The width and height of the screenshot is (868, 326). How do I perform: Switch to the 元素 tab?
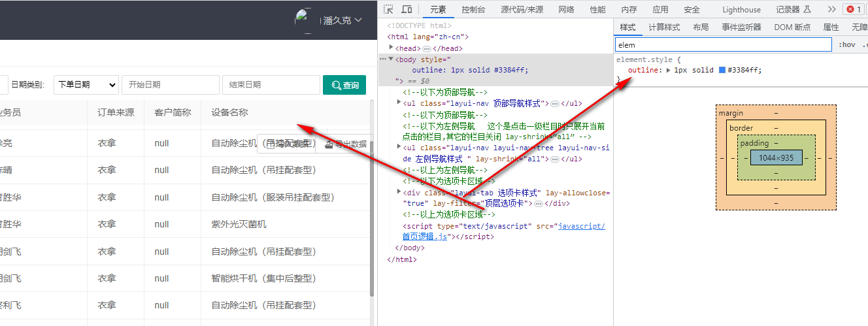click(438, 9)
